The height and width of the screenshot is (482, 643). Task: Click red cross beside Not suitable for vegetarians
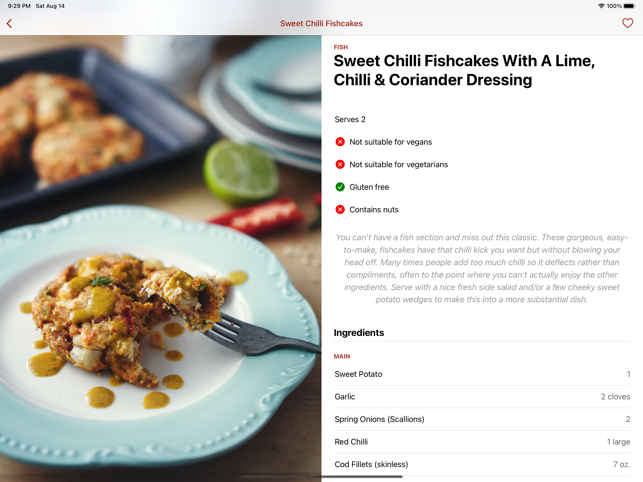pos(340,164)
